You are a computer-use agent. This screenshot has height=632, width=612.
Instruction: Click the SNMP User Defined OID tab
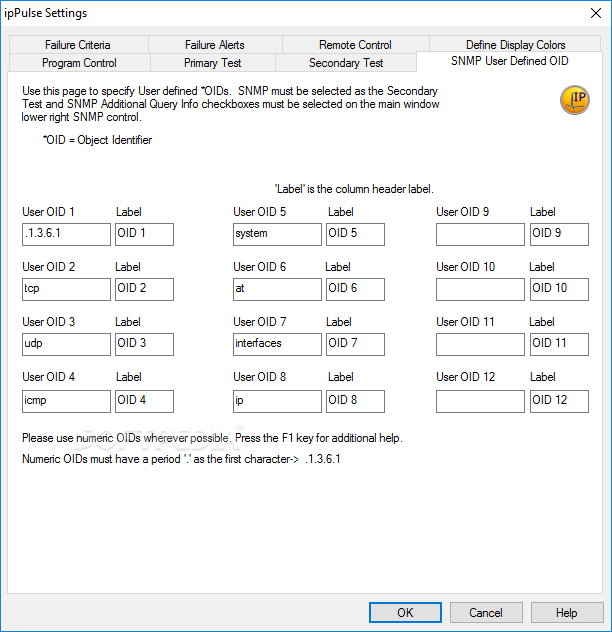pos(510,61)
